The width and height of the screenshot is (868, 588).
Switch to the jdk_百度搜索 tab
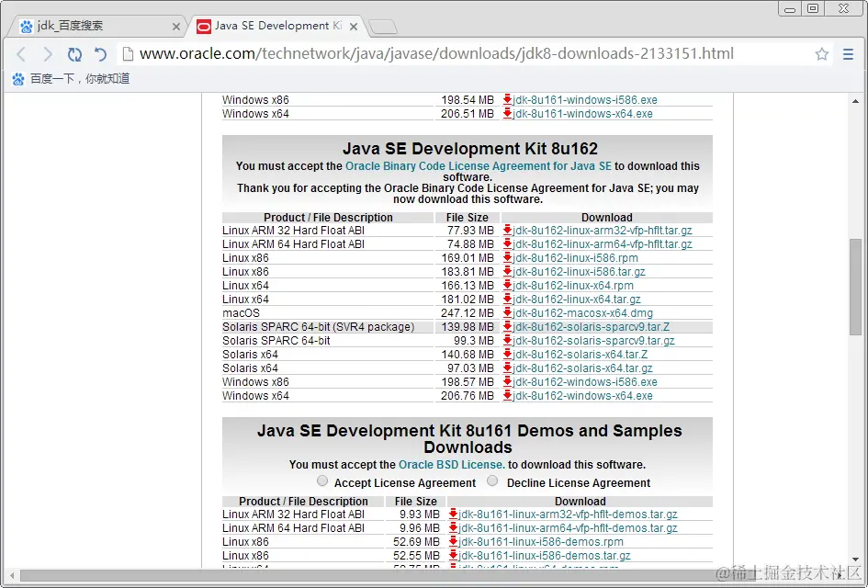point(98,26)
